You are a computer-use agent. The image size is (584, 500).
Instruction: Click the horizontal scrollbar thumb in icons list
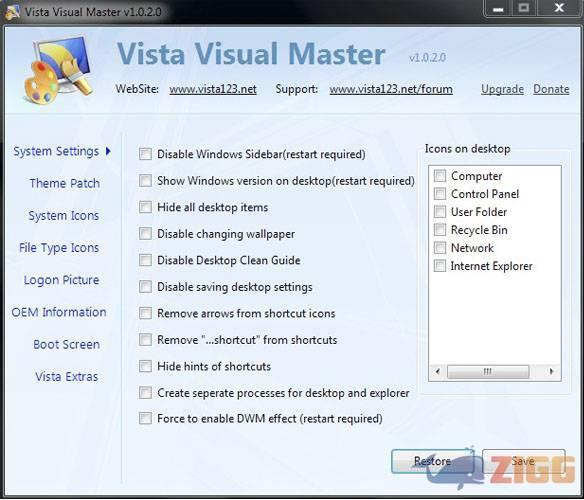(488, 371)
